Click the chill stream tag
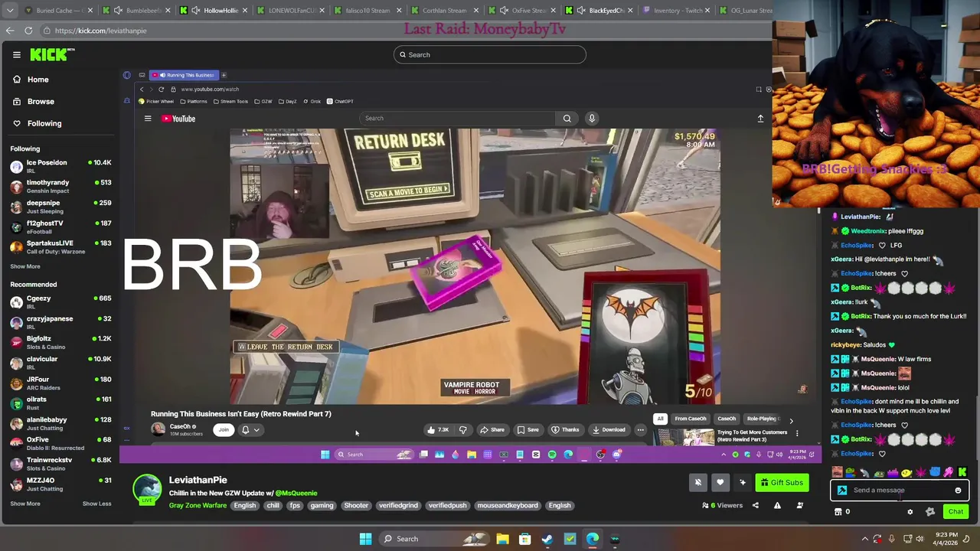This screenshot has width=980, height=551. point(273,505)
